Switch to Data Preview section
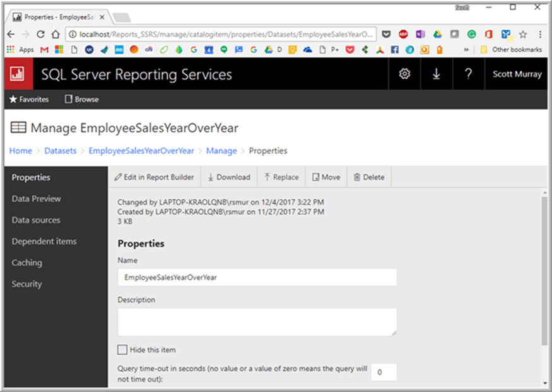The width and height of the screenshot is (552, 392). click(36, 199)
